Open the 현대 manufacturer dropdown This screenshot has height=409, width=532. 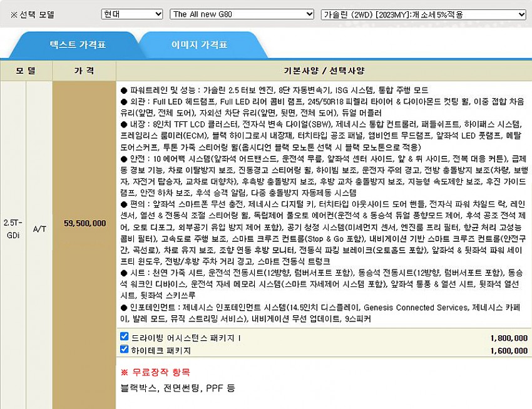point(132,14)
